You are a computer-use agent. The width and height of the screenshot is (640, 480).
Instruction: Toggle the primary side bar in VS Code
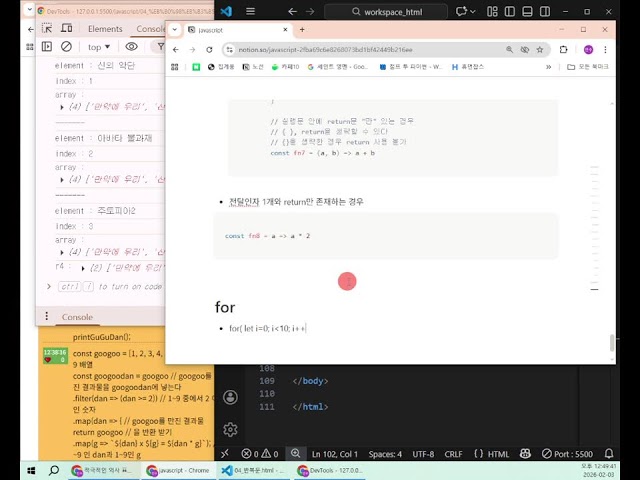coord(510,11)
